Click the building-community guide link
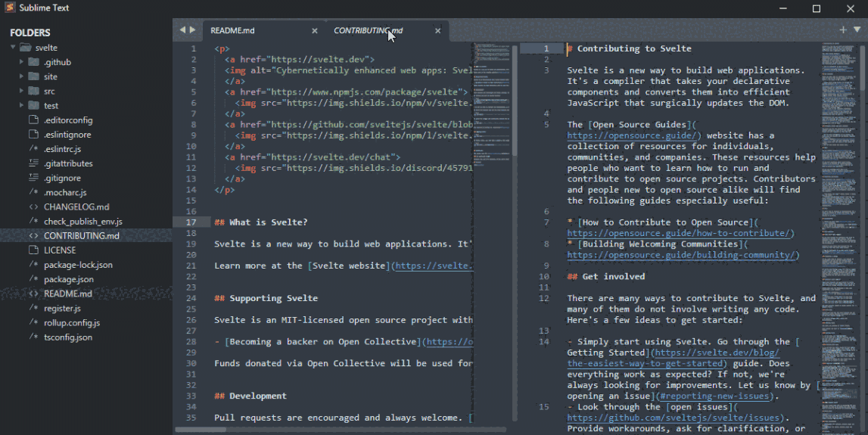Screen dimensions: 868x435 tap(683, 255)
